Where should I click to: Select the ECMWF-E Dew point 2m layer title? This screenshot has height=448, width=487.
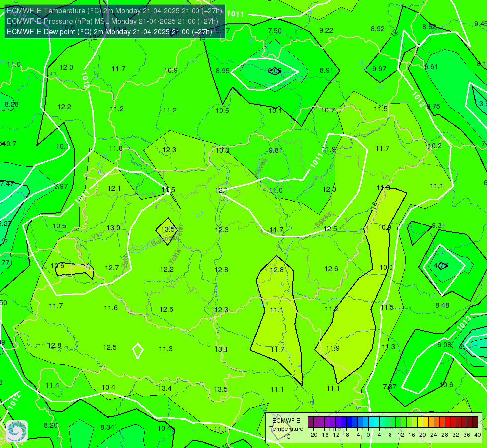(109, 32)
